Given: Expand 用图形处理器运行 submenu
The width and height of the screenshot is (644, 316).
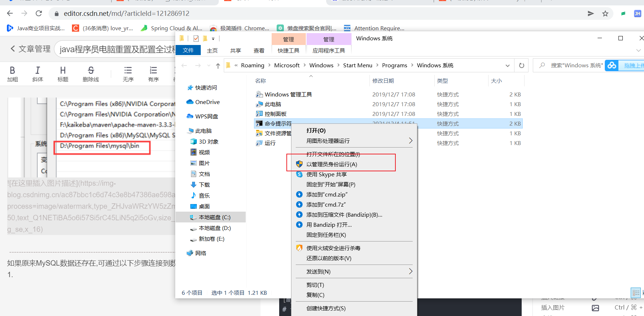Looking at the screenshot, I should [411, 141].
